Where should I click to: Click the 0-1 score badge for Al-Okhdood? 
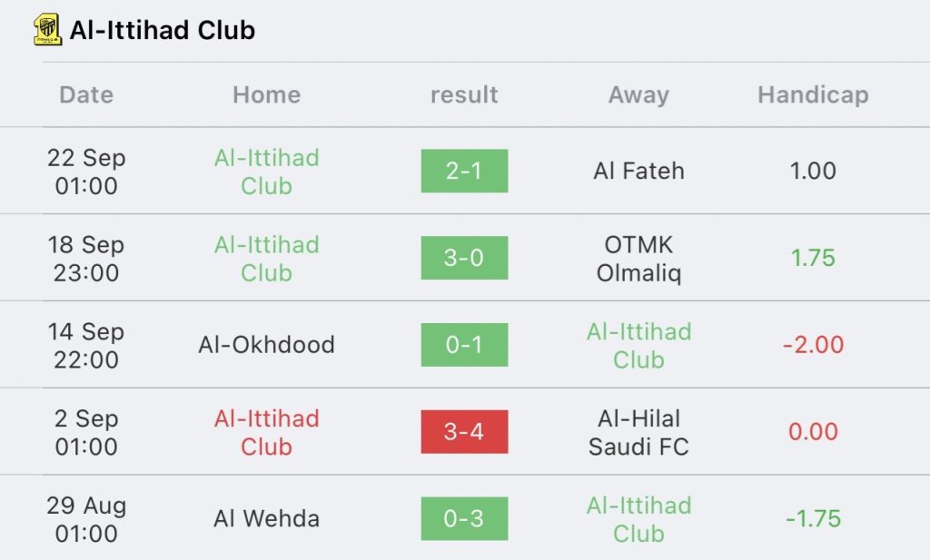(x=464, y=345)
